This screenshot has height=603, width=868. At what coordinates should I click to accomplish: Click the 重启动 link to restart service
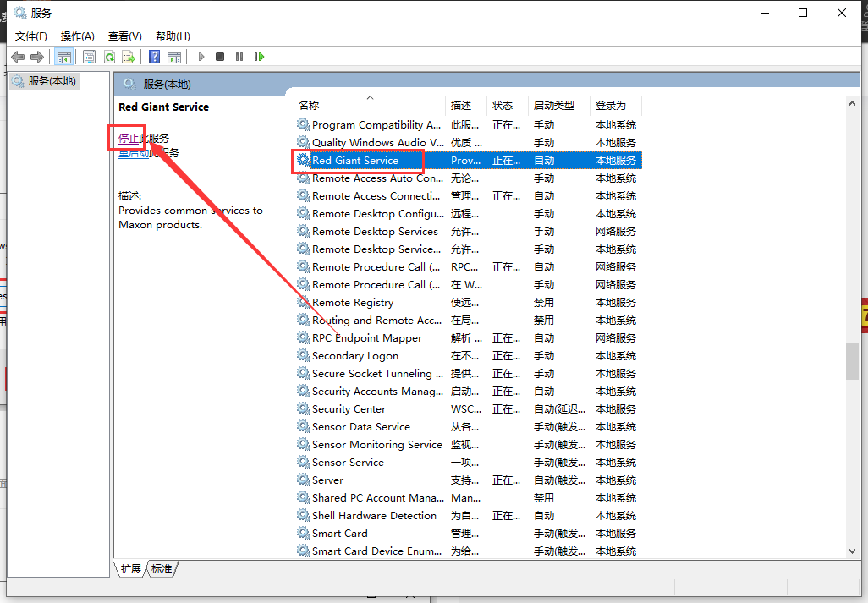point(134,153)
